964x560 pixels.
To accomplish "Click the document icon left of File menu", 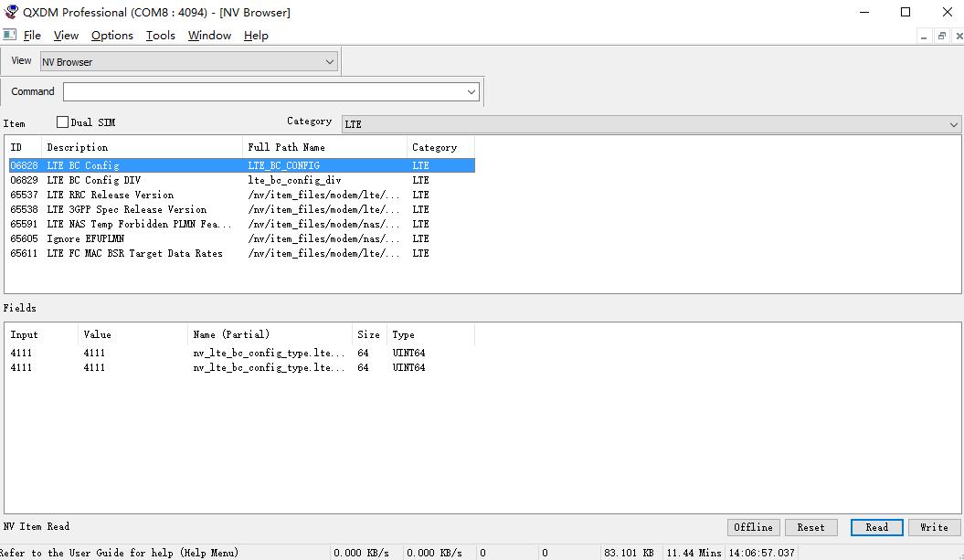I will pos(9,35).
